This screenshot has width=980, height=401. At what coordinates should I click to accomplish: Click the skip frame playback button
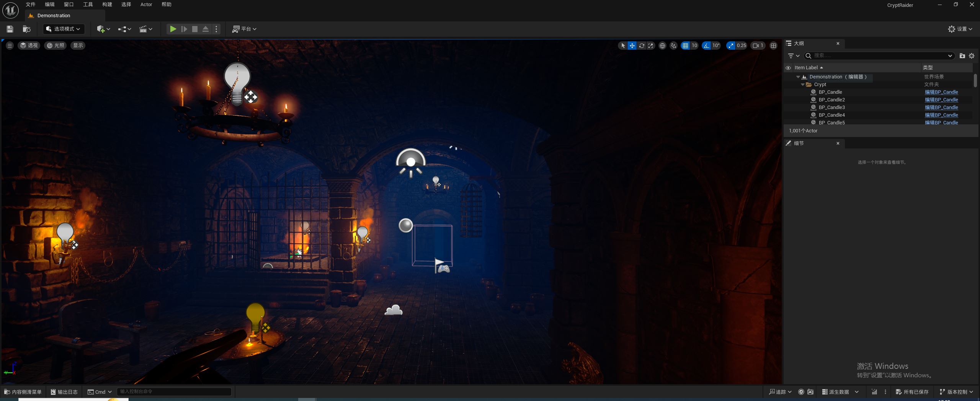point(184,29)
